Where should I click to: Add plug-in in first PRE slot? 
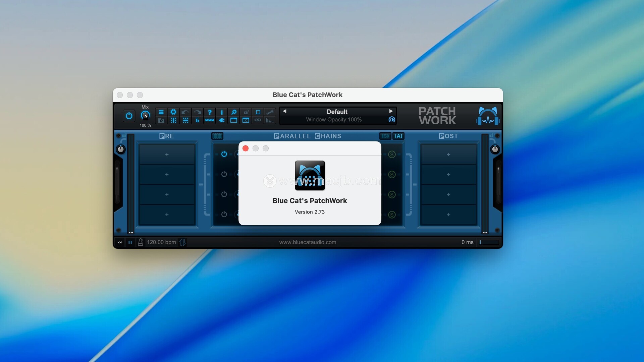coord(167,155)
